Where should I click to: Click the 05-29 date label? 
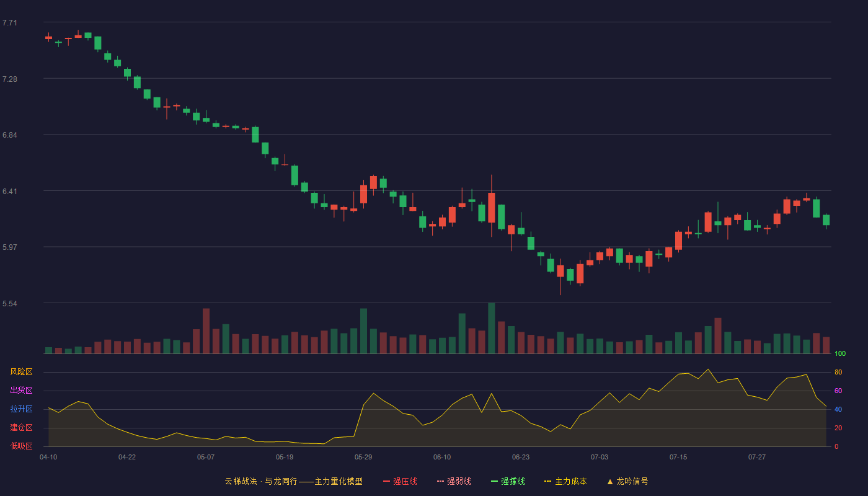(363, 457)
